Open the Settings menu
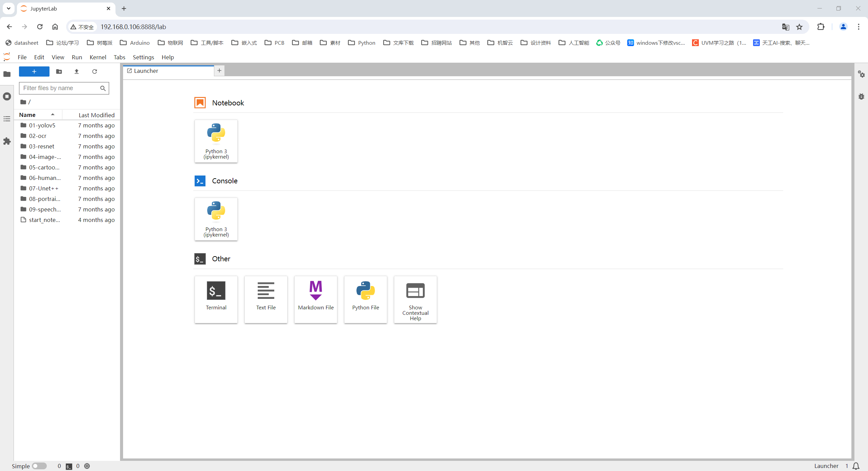 point(143,57)
